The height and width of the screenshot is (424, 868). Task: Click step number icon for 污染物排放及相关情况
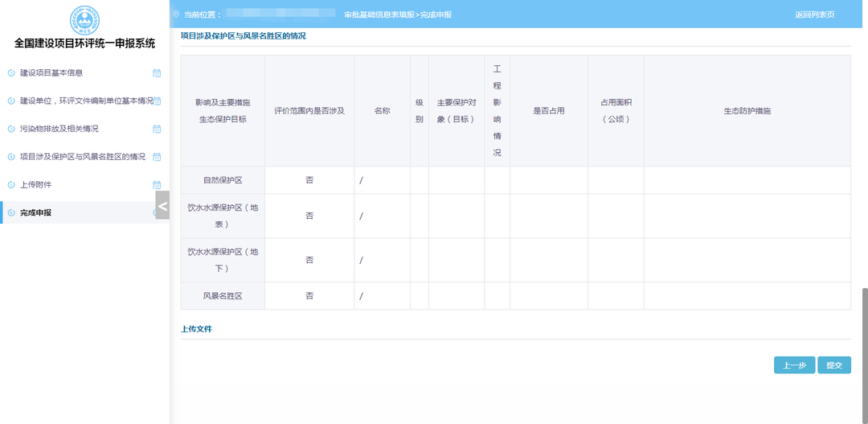pos(11,130)
